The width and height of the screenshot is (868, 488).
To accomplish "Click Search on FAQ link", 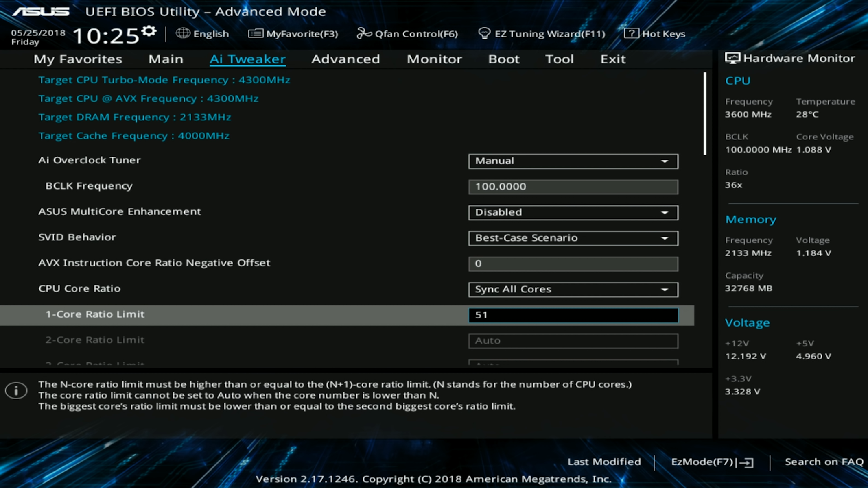I will [824, 462].
